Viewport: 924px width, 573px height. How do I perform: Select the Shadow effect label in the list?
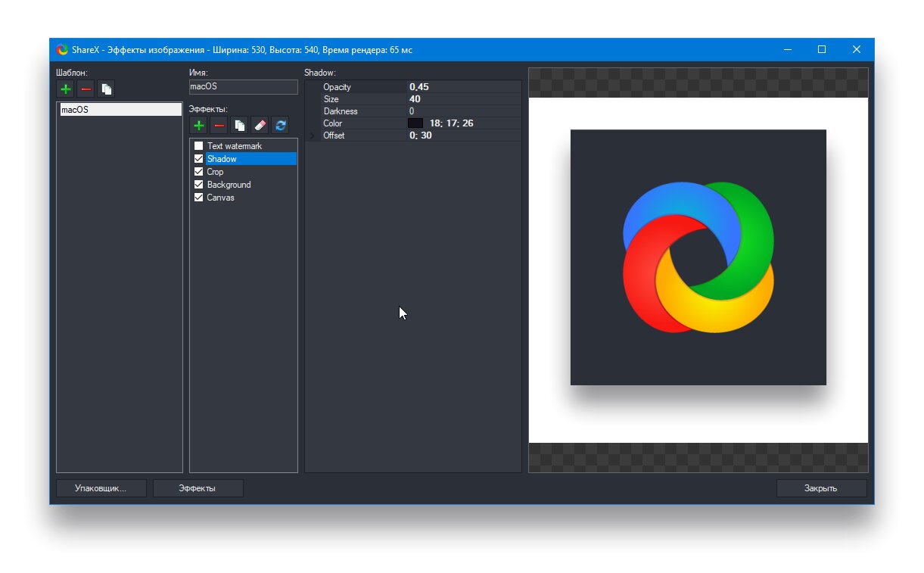(222, 159)
